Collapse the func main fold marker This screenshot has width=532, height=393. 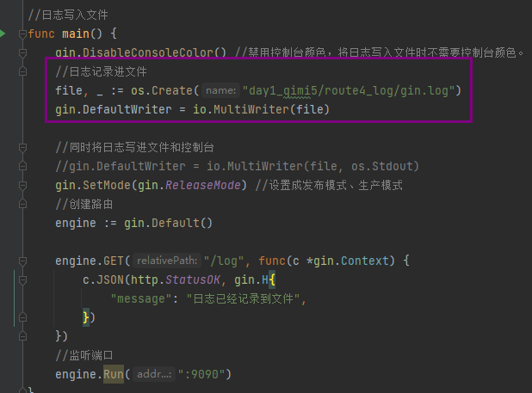21,34
